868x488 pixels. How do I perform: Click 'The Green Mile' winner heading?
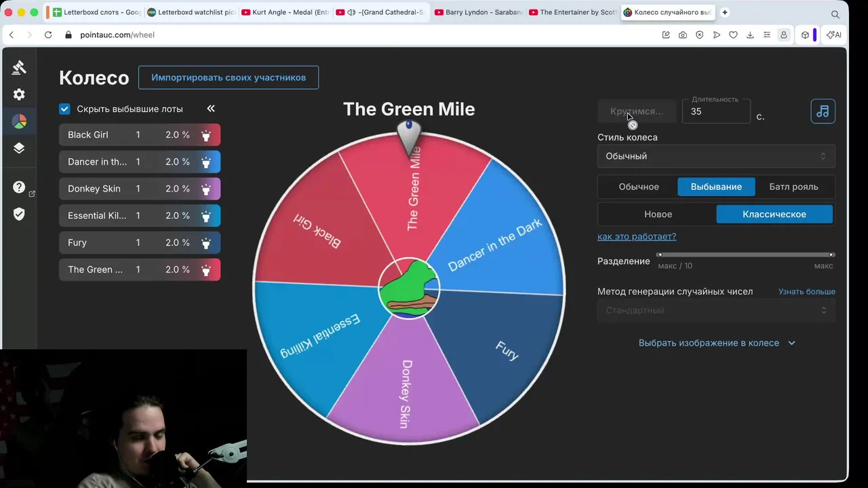point(409,109)
